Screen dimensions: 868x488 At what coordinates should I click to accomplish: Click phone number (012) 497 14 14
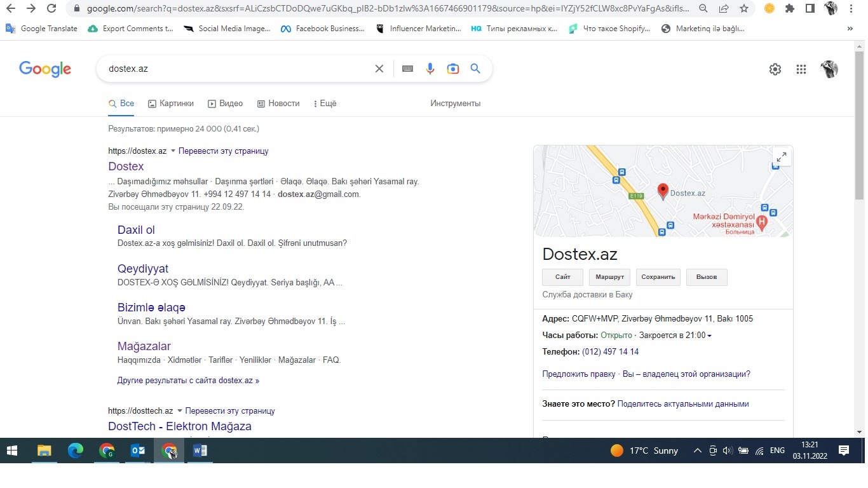pos(610,352)
